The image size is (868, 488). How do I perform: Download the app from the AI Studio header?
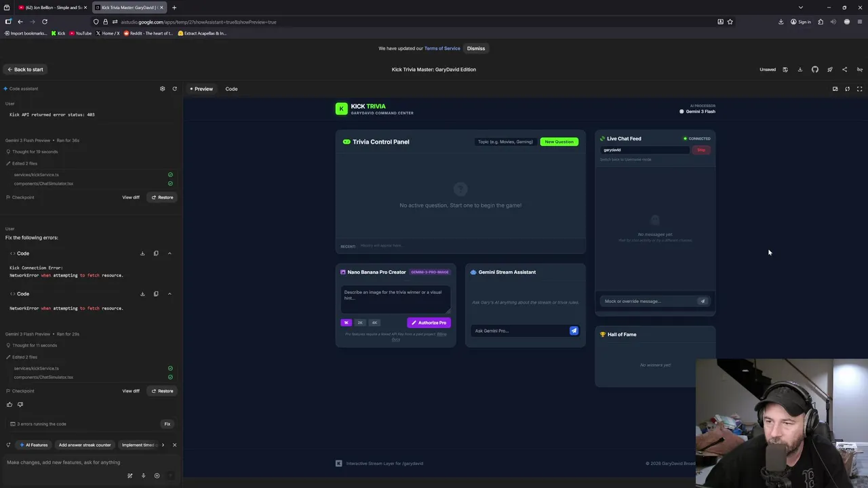click(x=800, y=69)
